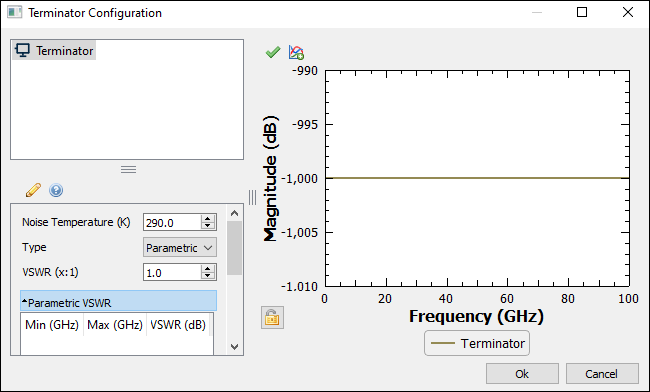Click the Terminator legend entry
The height and width of the screenshot is (392, 650).
(477, 343)
